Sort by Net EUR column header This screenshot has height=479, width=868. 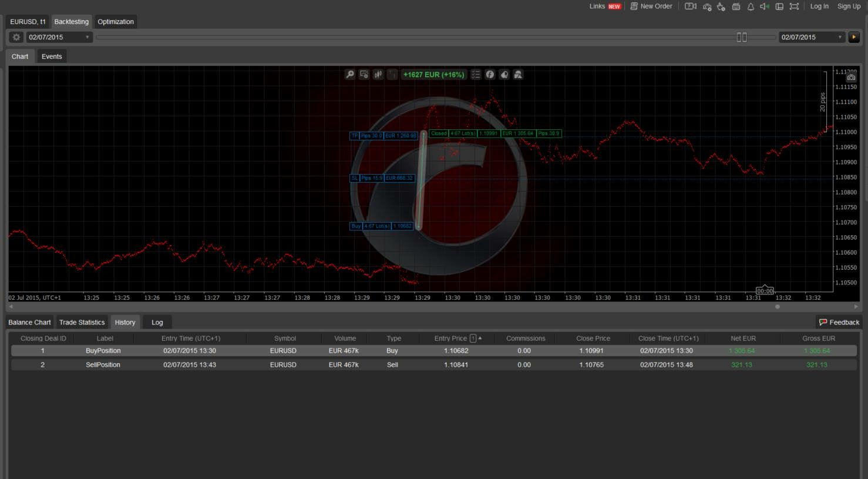pos(743,339)
